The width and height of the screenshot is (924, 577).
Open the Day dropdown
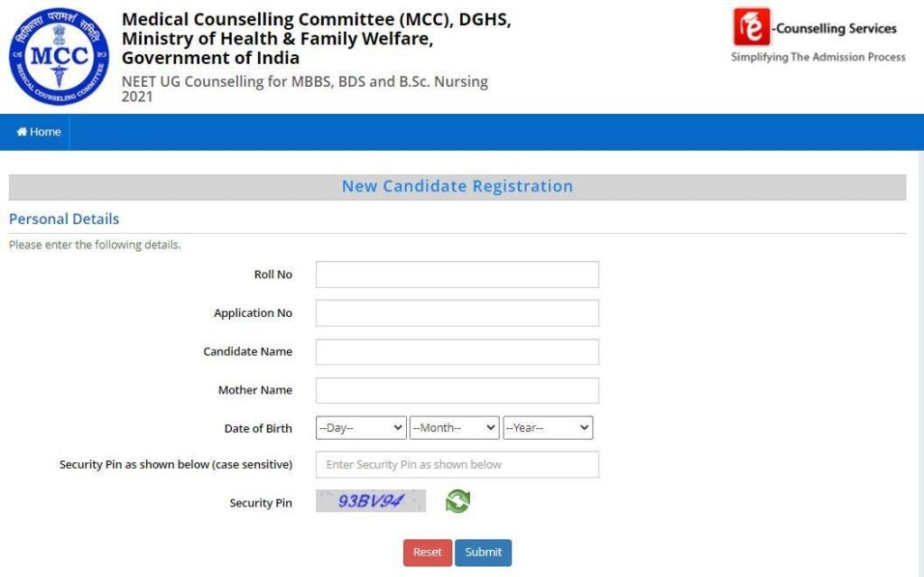click(x=361, y=428)
